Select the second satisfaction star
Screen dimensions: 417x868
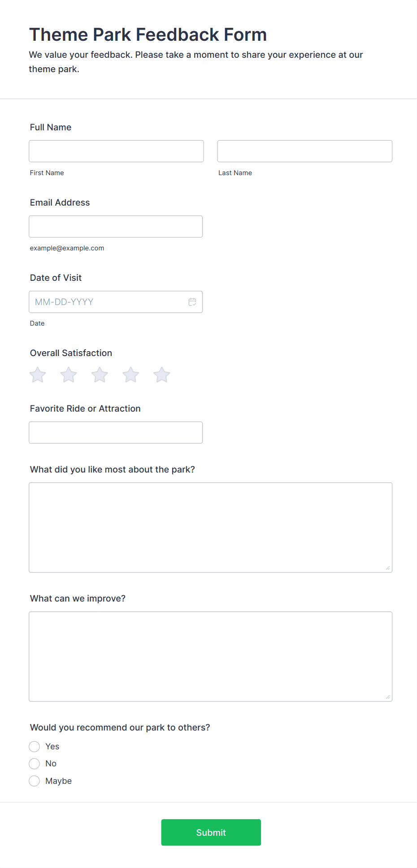[69, 375]
